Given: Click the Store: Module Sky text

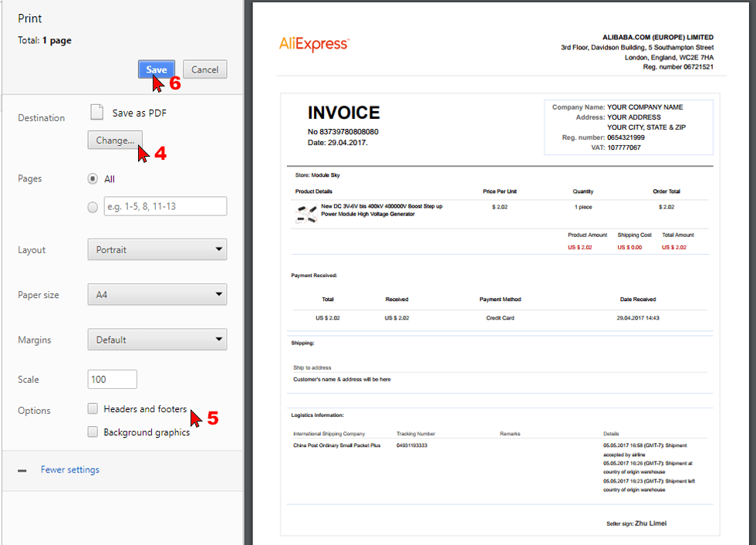Looking at the screenshot, I should click(x=317, y=175).
